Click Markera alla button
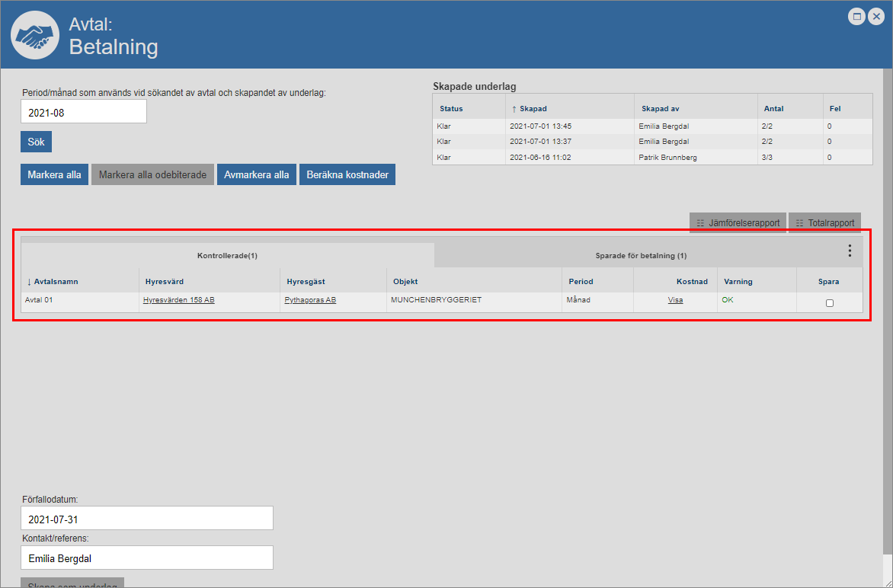The height and width of the screenshot is (588, 893). point(54,174)
